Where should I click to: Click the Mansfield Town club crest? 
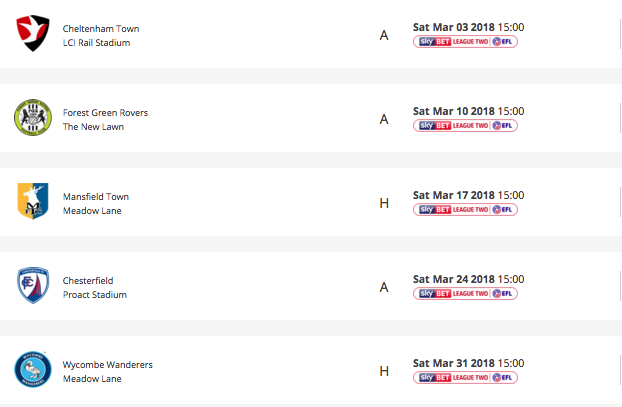pos(33,203)
